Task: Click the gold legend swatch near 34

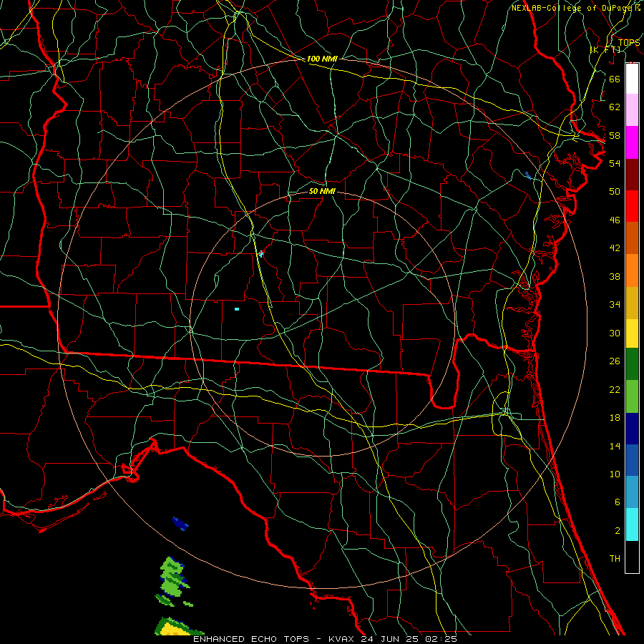Action: (x=632, y=303)
